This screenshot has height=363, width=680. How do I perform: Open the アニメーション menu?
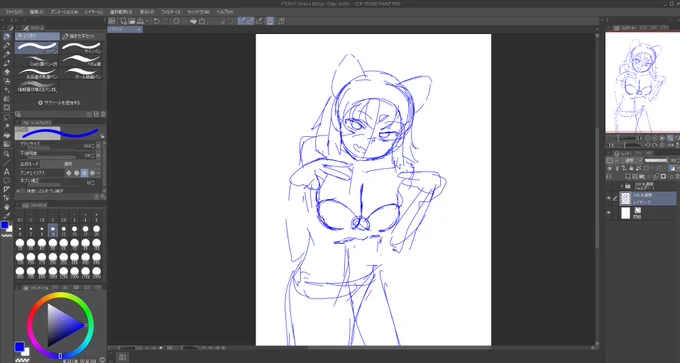point(64,12)
